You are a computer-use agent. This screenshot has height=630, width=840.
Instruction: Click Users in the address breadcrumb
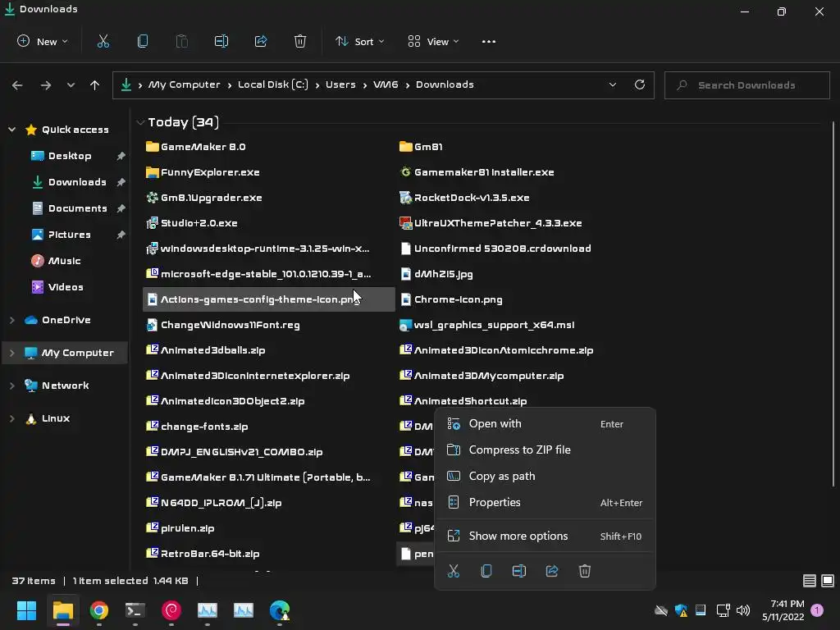click(340, 84)
